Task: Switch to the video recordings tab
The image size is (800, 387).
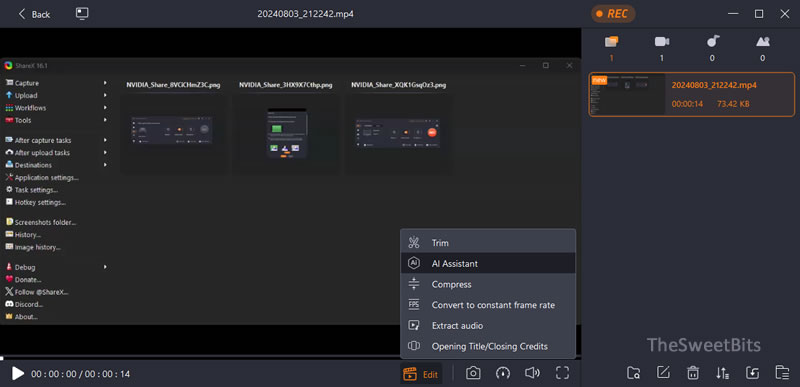Action: pos(662,48)
